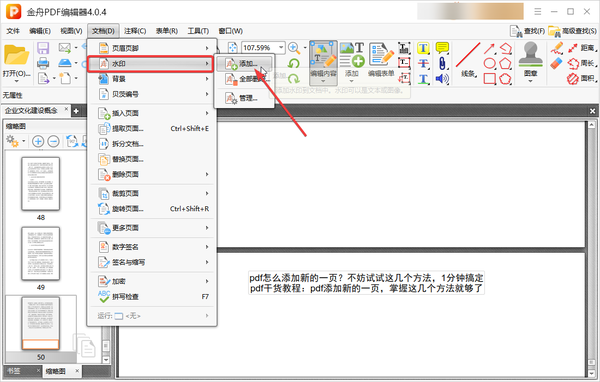Expand the Background submenu

(x=207, y=79)
